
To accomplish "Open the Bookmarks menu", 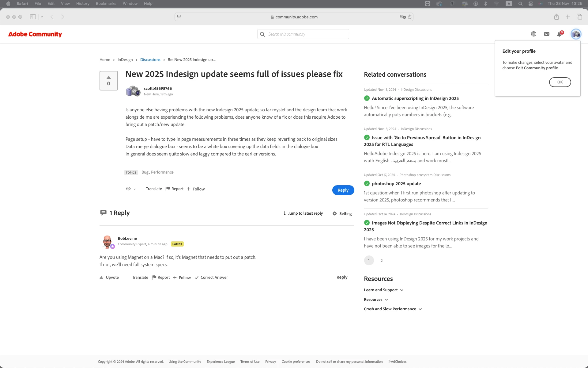I will click(106, 4).
